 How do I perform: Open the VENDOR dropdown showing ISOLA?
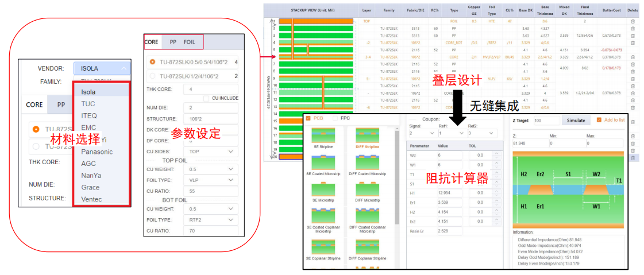click(x=102, y=68)
